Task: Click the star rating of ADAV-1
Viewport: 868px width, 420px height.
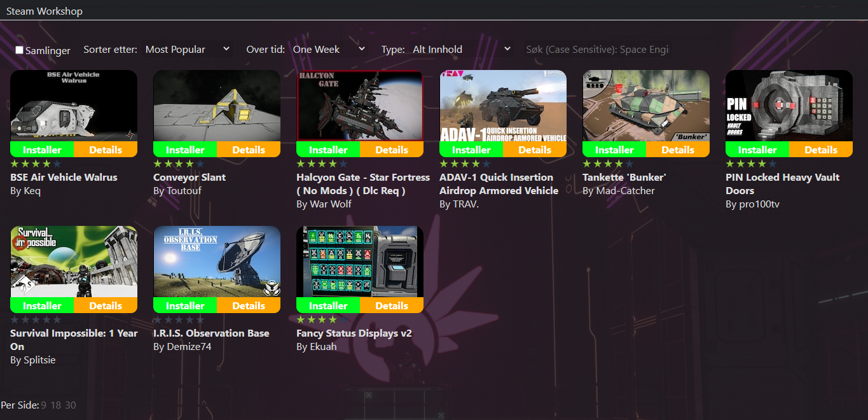Action: (465, 164)
